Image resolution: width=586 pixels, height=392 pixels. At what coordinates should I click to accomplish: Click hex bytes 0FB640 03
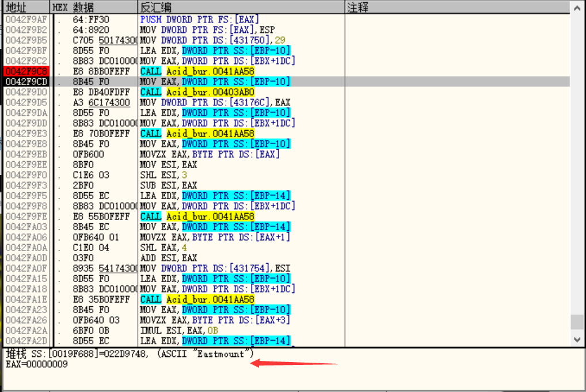96,320
